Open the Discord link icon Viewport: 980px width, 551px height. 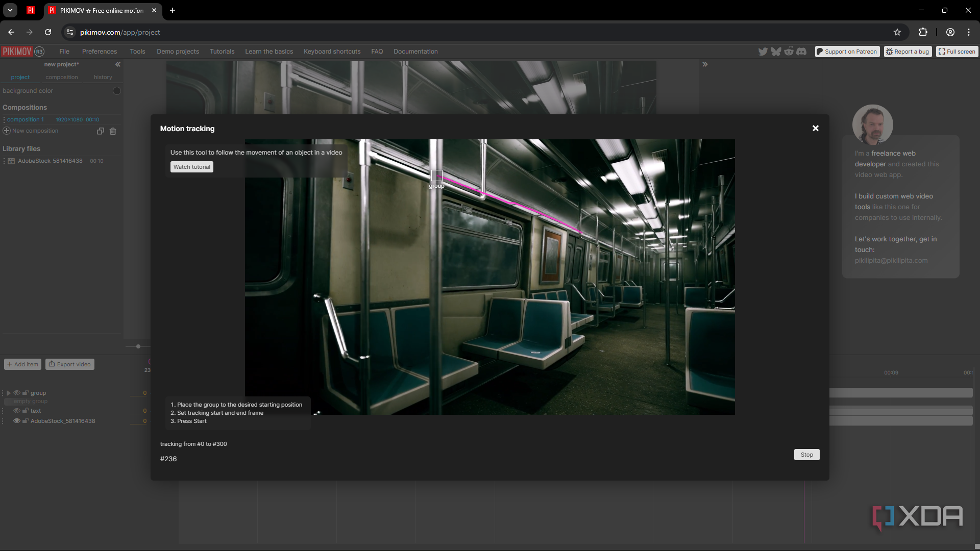(801, 52)
